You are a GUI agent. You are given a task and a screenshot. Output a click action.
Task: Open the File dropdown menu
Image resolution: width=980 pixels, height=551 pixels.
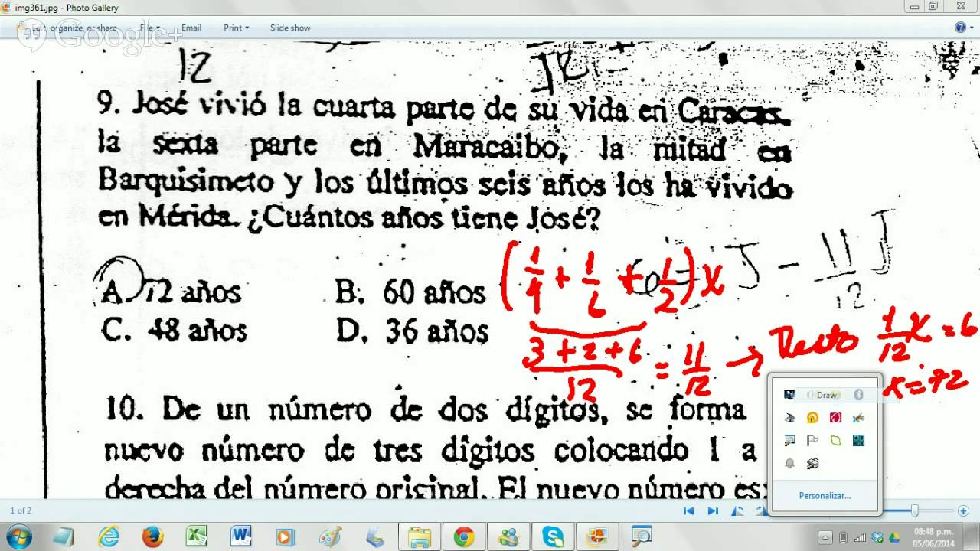(149, 28)
